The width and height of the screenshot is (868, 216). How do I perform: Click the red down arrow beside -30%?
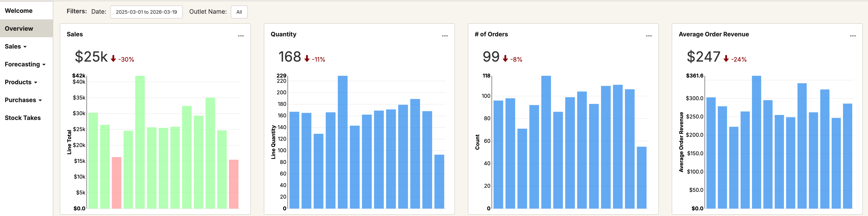113,59
